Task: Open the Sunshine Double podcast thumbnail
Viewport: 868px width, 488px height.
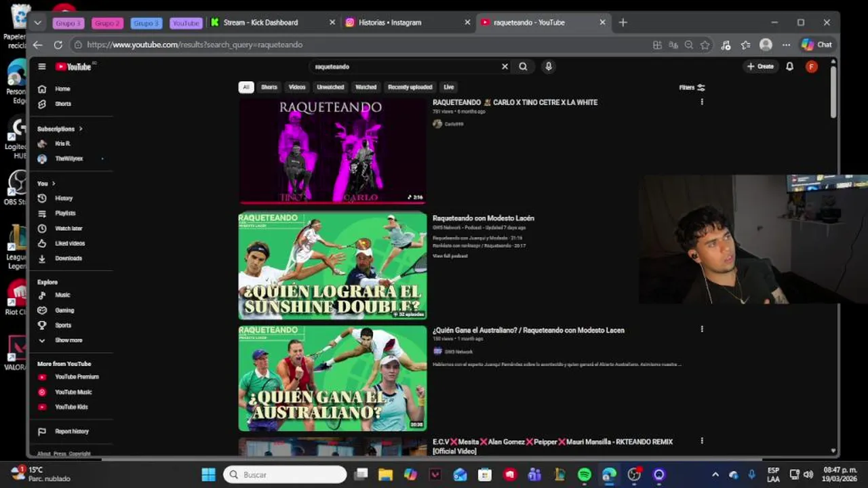Action: [332, 265]
